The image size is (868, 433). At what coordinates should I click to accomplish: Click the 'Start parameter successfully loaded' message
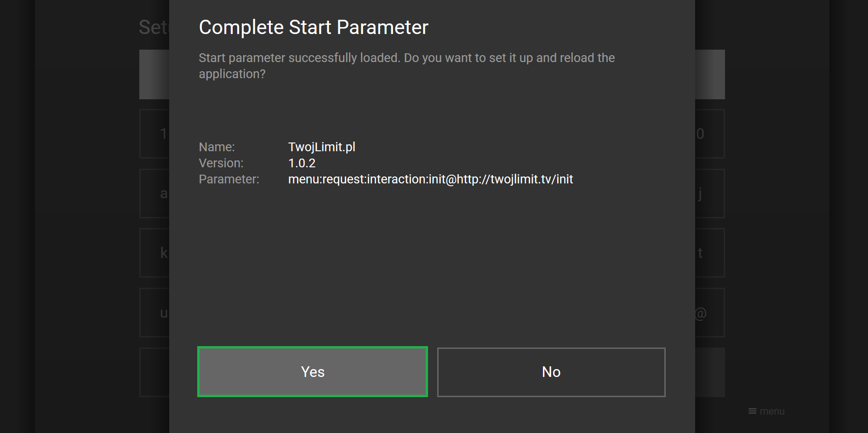[406, 66]
